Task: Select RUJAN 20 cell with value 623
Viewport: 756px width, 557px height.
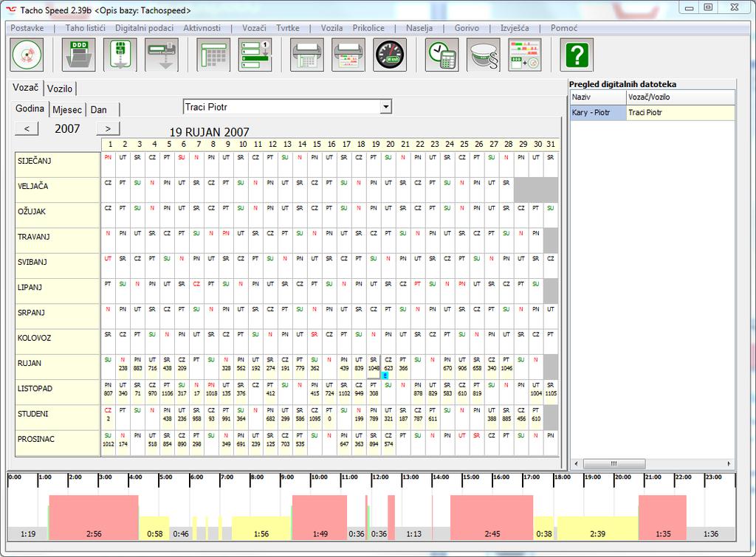Action: tap(388, 367)
